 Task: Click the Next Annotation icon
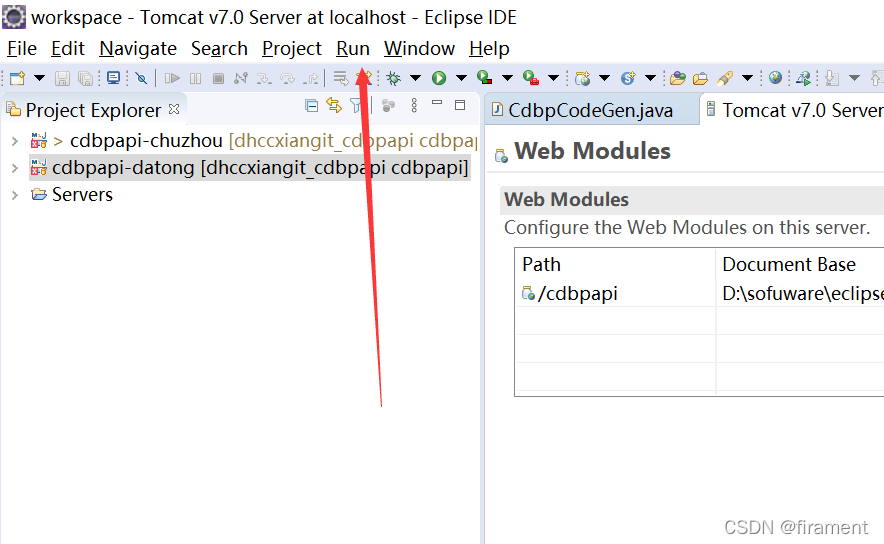click(832, 78)
